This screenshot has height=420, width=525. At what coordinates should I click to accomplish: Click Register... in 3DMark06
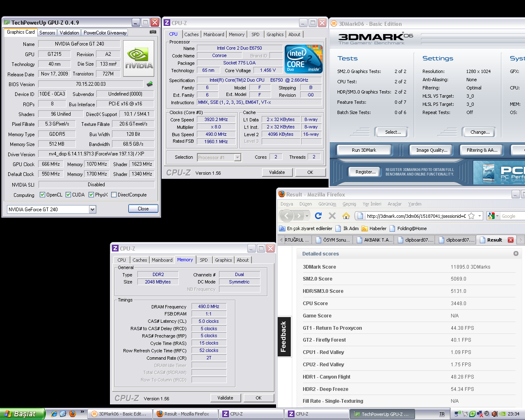click(365, 172)
